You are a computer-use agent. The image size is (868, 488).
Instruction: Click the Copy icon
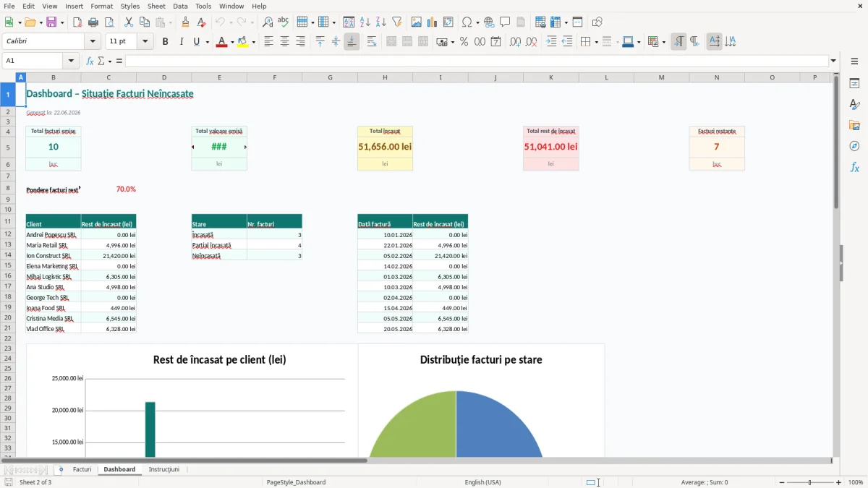click(x=145, y=22)
